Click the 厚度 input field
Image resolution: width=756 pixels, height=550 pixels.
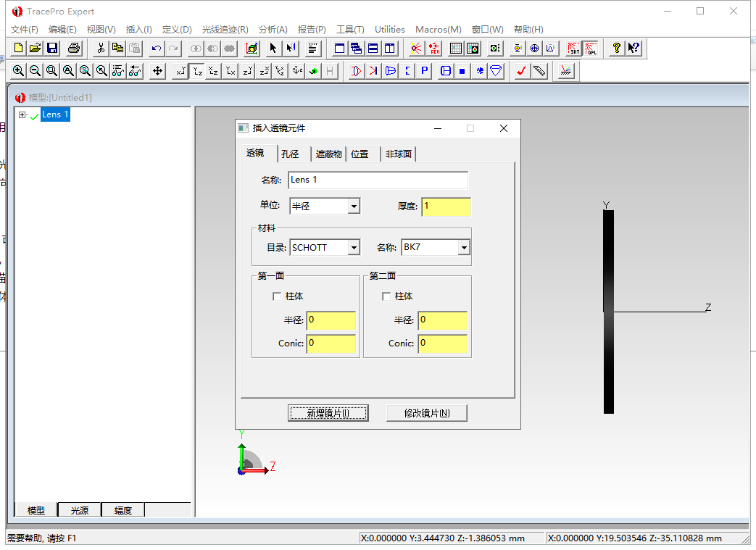(x=446, y=207)
